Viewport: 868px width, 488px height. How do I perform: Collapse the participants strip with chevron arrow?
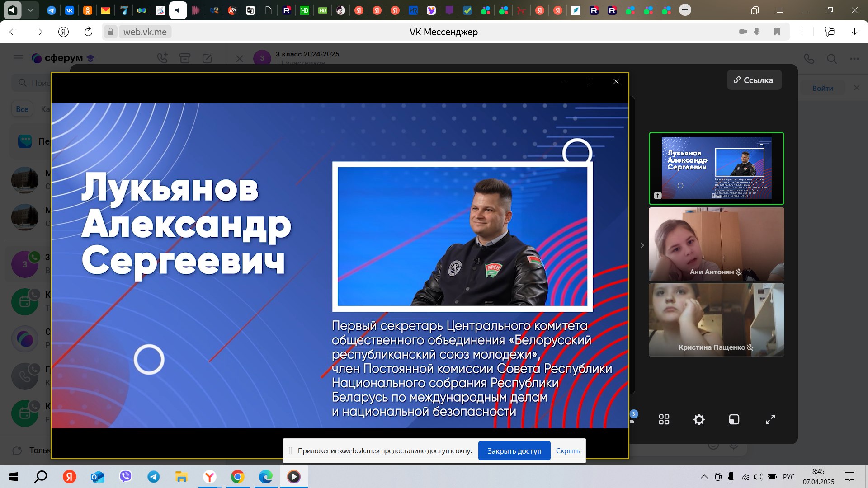(x=642, y=245)
